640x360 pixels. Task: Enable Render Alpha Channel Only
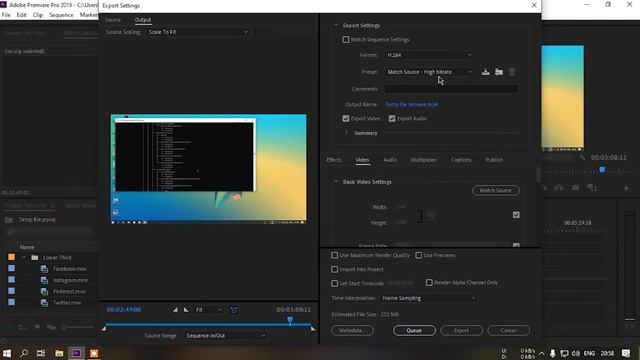(x=429, y=282)
